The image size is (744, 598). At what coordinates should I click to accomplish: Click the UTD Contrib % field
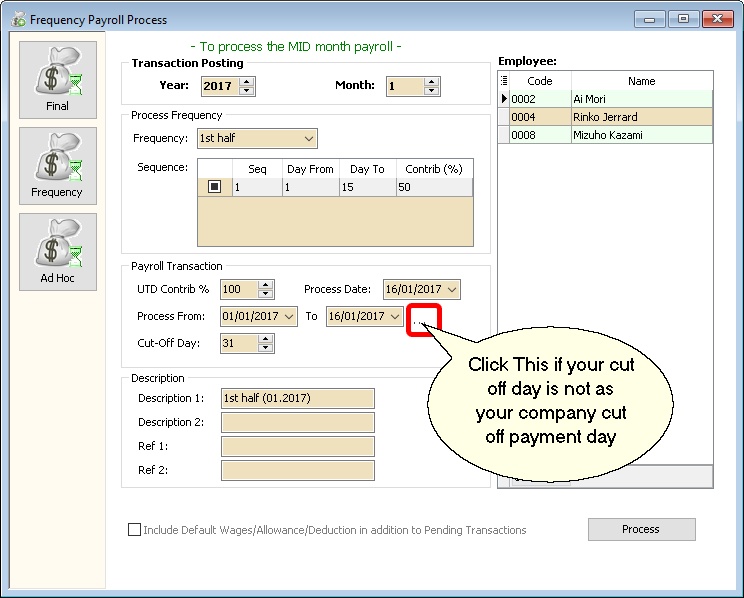click(x=240, y=290)
